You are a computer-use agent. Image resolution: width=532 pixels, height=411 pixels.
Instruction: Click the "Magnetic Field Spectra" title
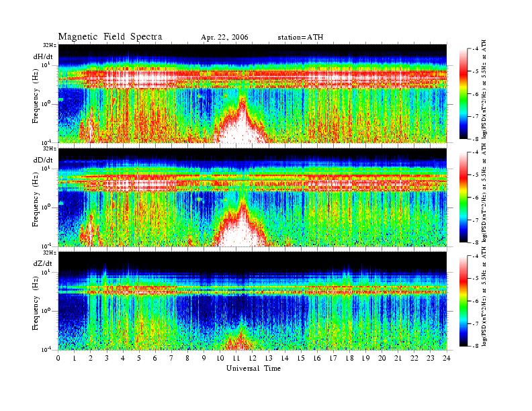tap(110, 37)
